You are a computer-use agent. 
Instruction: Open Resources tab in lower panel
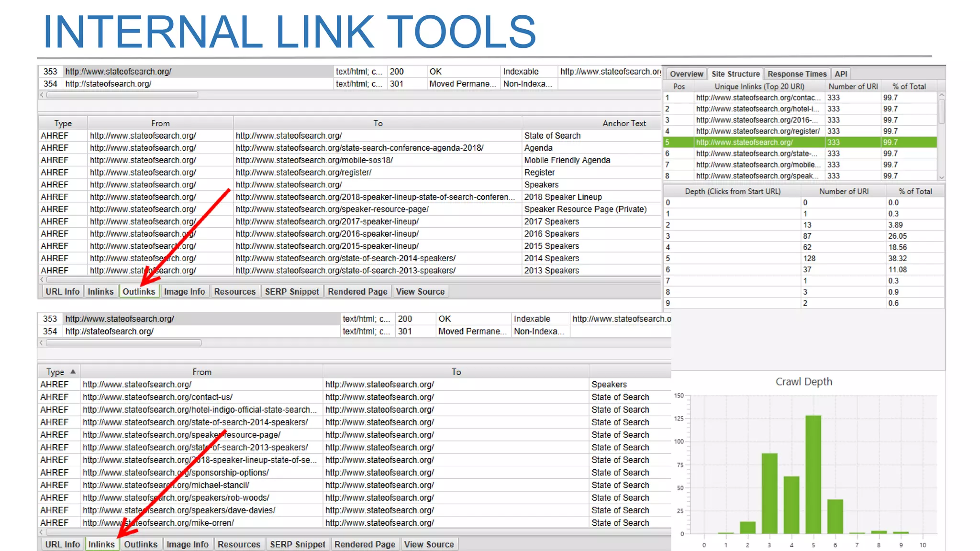(x=239, y=544)
